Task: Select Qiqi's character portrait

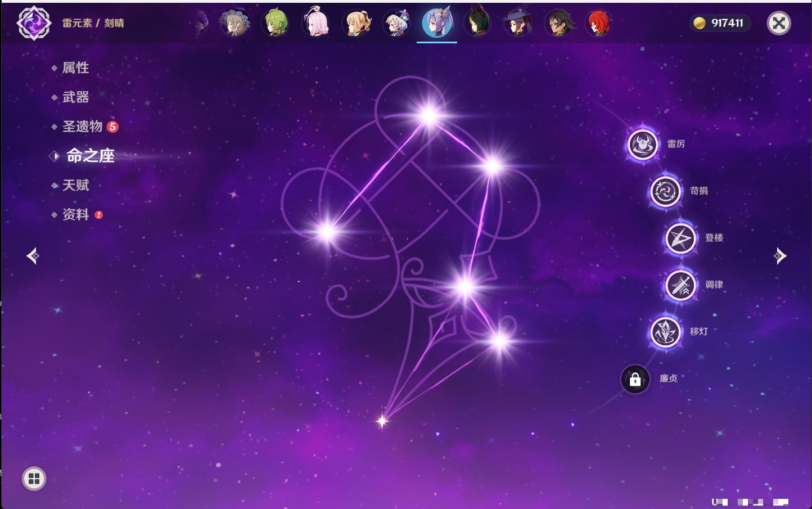Action: point(396,24)
